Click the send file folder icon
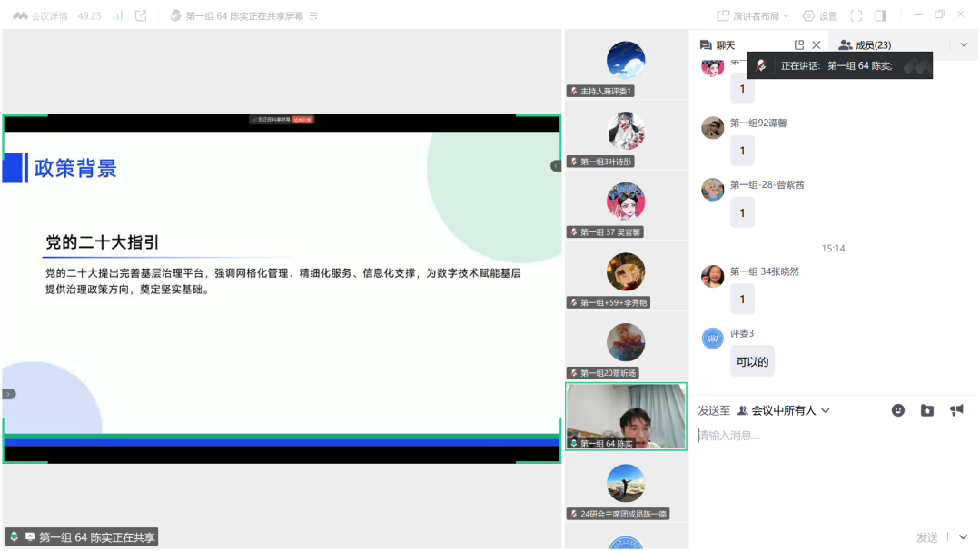Image resolution: width=980 pixels, height=551 pixels. tap(926, 410)
